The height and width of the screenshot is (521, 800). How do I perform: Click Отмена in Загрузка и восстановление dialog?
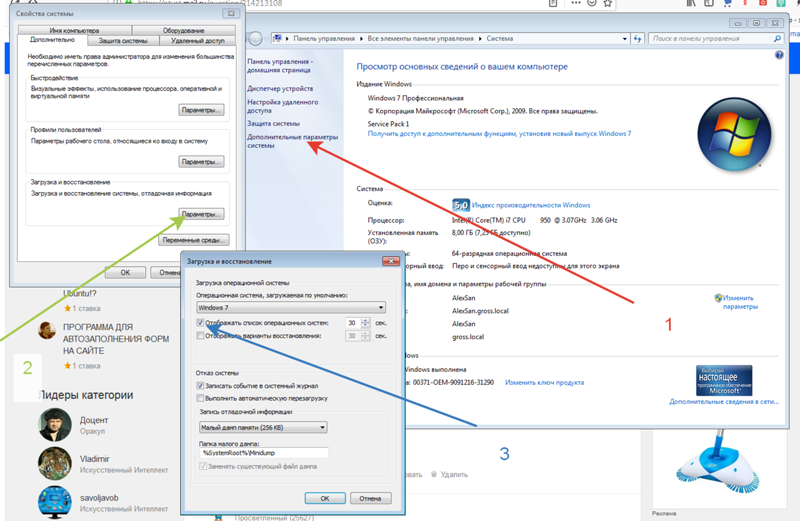(x=370, y=498)
